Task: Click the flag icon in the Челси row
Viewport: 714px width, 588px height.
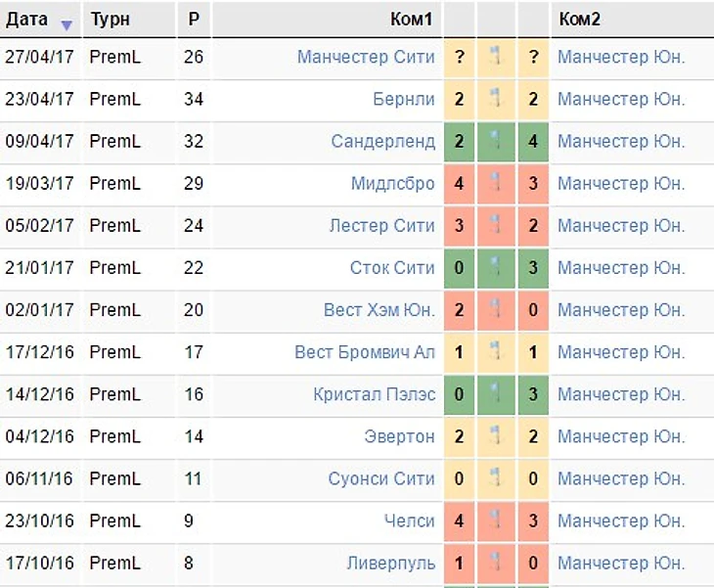Action: click(496, 520)
